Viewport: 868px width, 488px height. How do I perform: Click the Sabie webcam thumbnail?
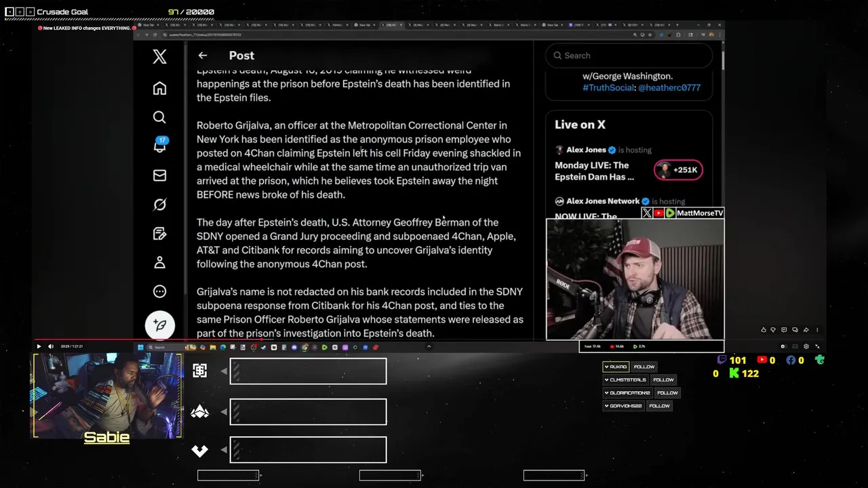107,395
